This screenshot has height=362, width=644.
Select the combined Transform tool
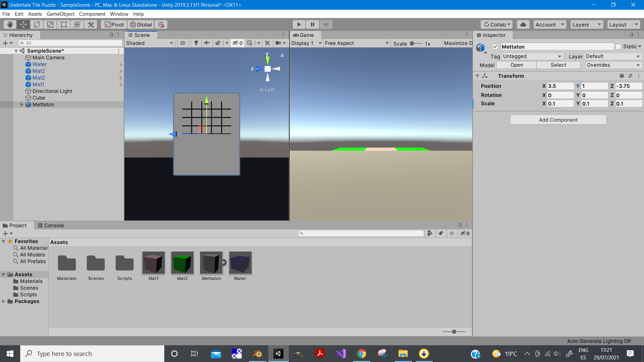tap(77, 24)
